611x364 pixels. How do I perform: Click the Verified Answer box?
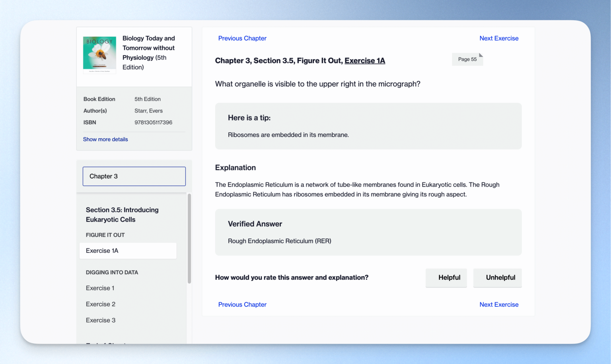[x=368, y=232]
